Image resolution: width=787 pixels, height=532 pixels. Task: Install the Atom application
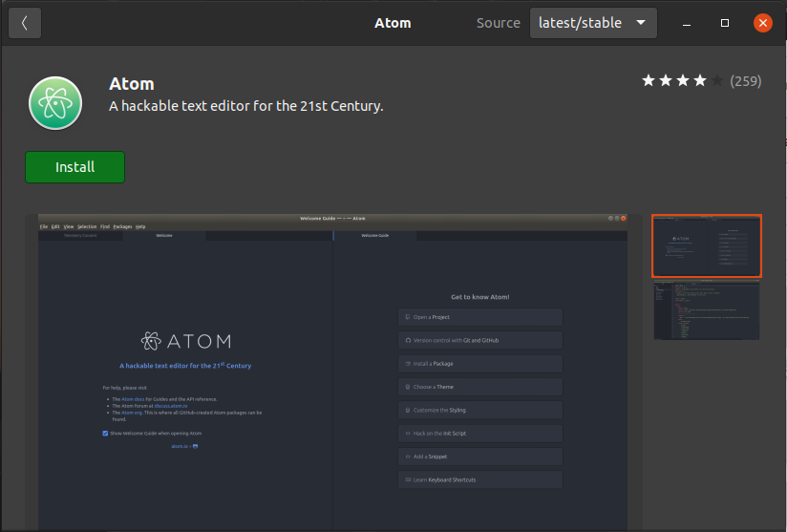(x=74, y=167)
